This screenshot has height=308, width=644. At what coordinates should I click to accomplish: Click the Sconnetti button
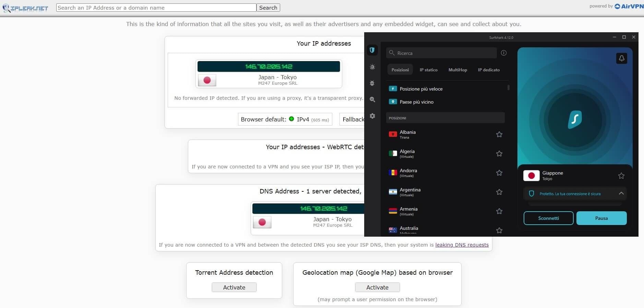pos(548,218)
